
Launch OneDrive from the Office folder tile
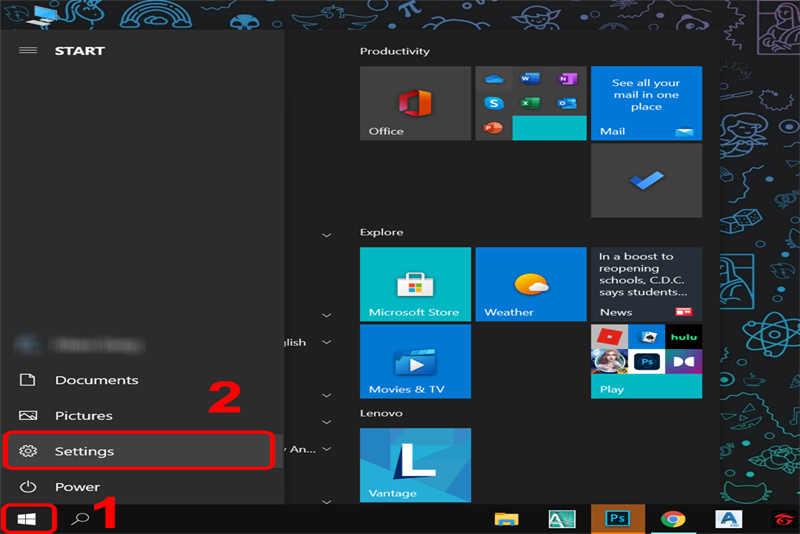tap(494, 79)
